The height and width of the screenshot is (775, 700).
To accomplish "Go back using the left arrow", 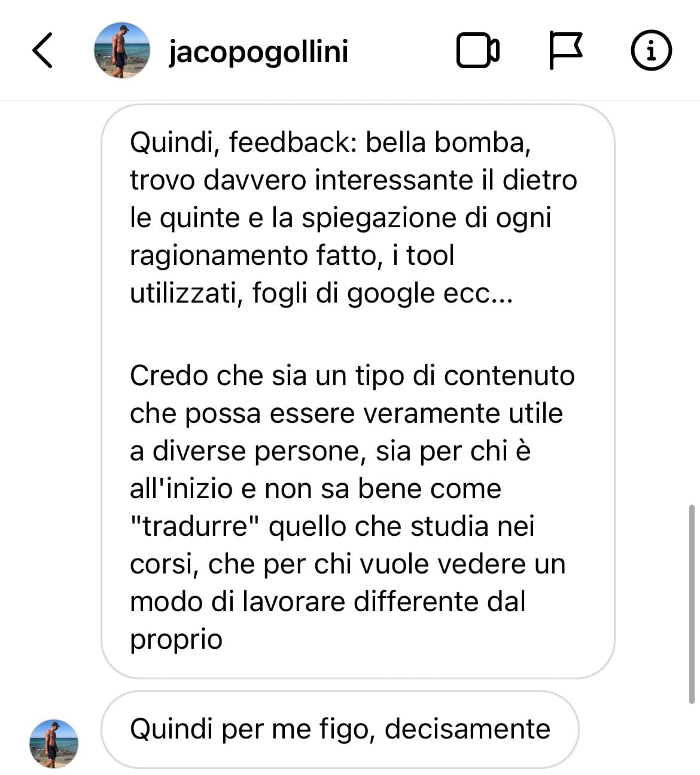I will (42, 50).
